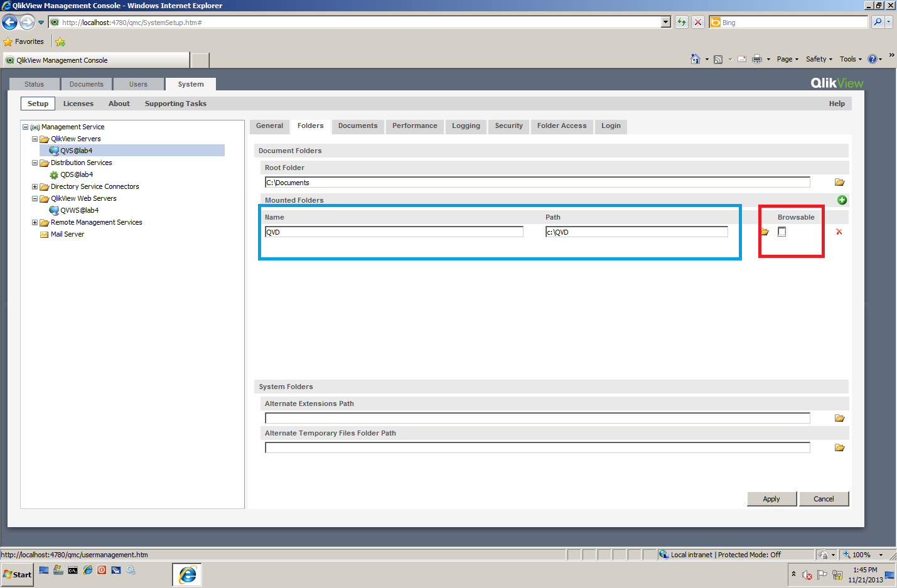The image size is (897, 588).
Task: Browse for Alternate Temporary Files Folder Path
Action: (x=840, y=447)
